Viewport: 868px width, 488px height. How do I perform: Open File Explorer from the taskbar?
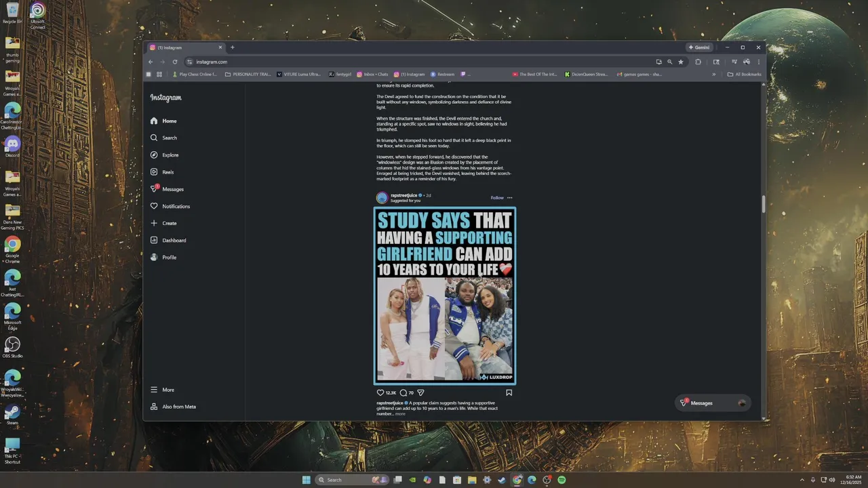click(472, 480)
